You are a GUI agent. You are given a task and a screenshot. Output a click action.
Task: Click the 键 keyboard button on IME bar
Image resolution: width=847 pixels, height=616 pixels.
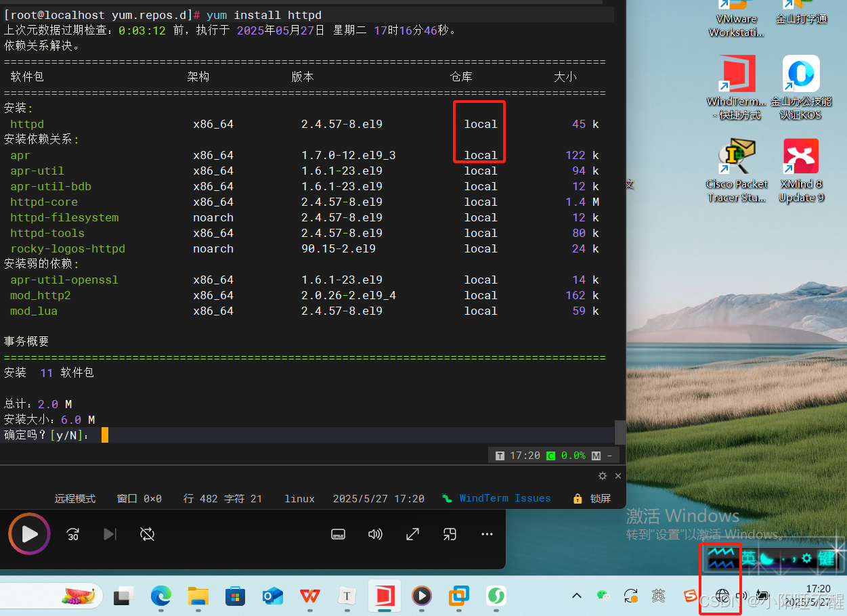pos(827,558)
